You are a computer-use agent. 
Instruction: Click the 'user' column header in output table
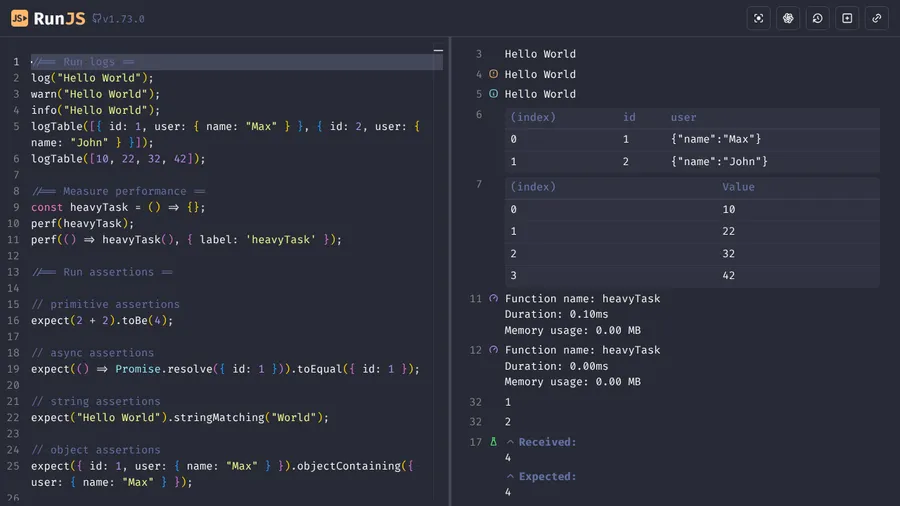(683, 117)
